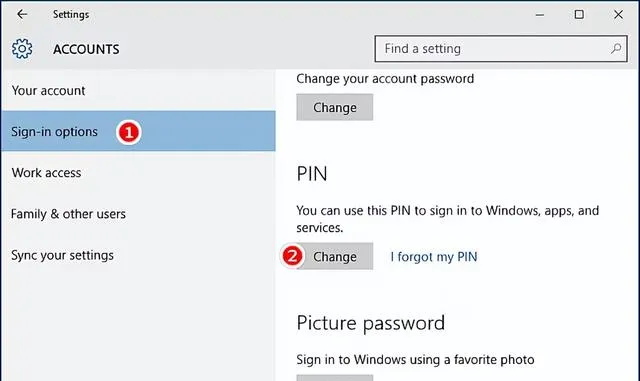
Task: Go to Family & other users
Action: tap(138, 214)
